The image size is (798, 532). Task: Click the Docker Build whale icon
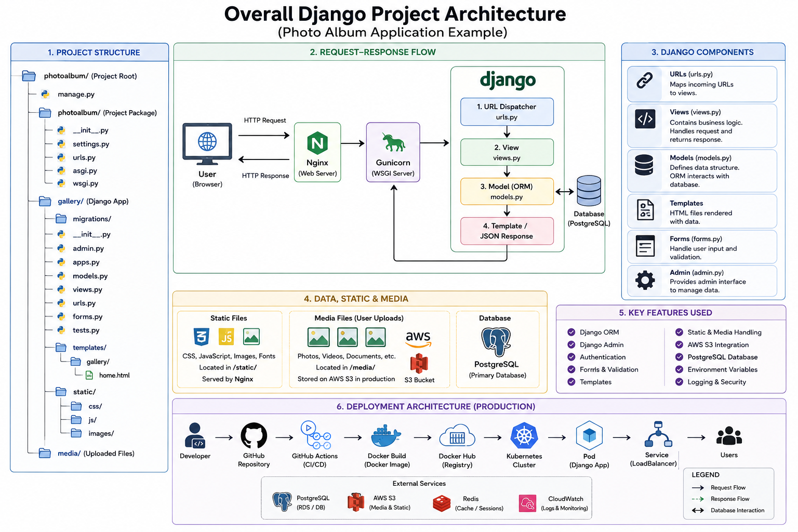(386, 435)
